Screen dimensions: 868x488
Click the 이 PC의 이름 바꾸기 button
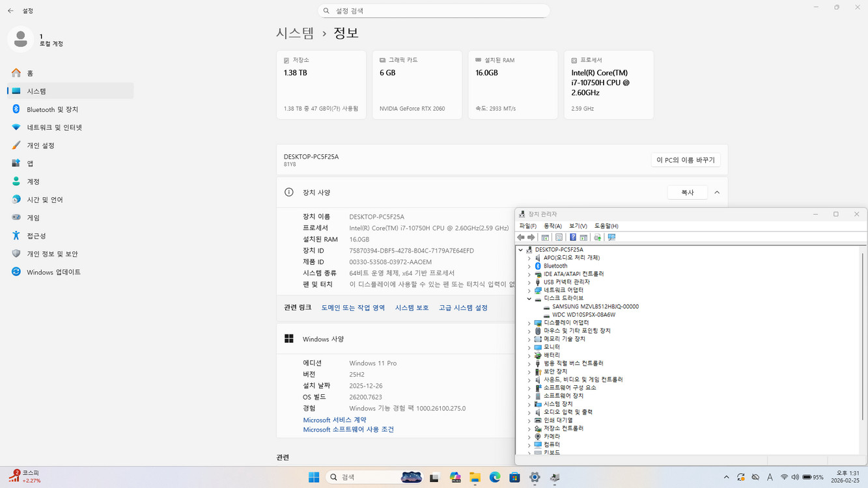point(685,159)
